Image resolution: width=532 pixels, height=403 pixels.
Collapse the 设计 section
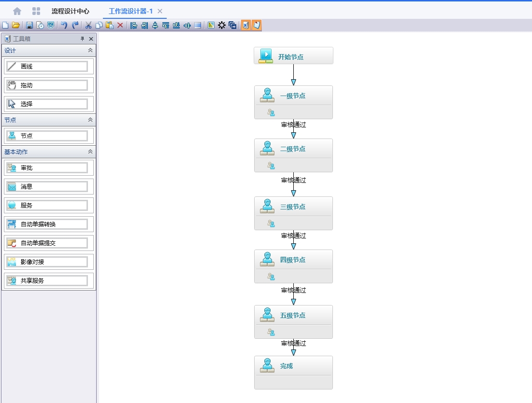(90, 51)
